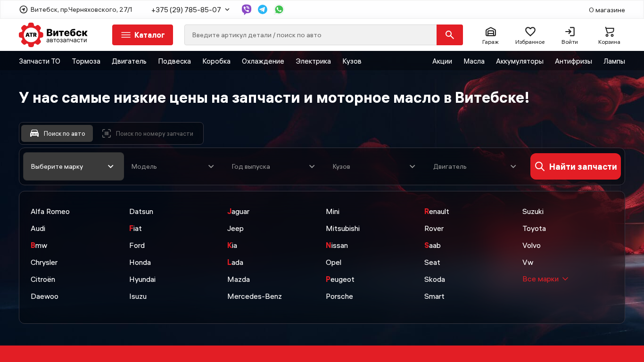Screen dimensions: 644x362
Task: Open WhatsApp messenger icon
Action: coord(279,9)
